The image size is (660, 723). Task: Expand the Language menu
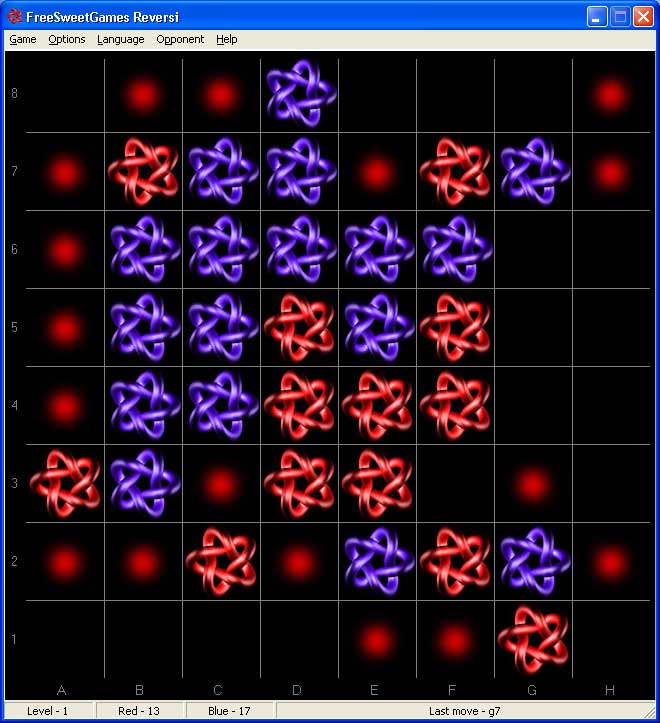click(x=120, y=39)
